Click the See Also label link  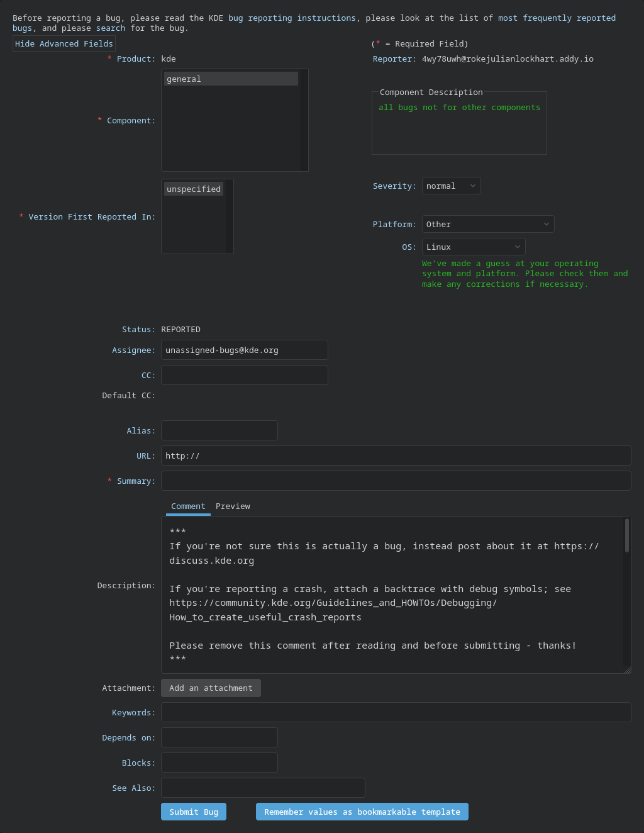click(x=133, y=788)
